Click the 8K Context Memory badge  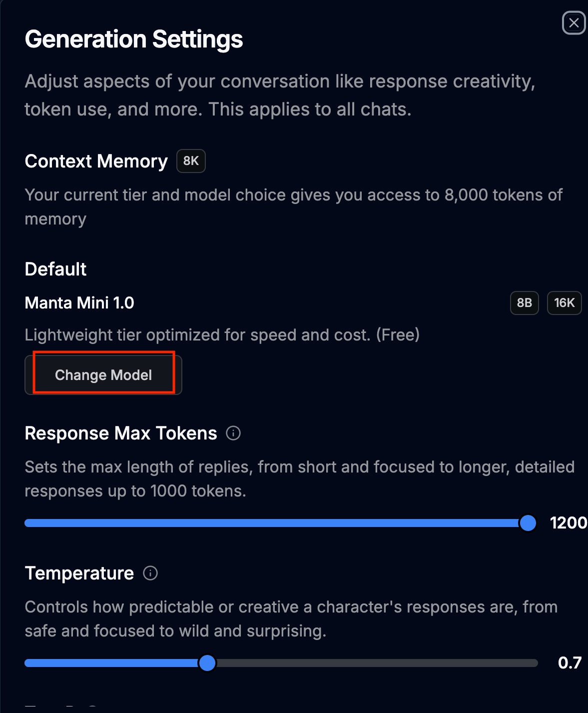pos(191,161)
